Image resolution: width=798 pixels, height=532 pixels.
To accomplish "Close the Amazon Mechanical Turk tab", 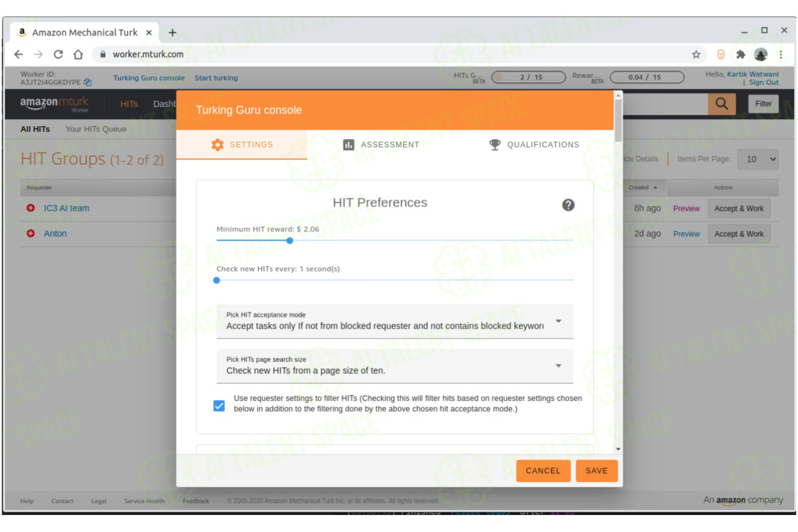I will pos(149,32).
